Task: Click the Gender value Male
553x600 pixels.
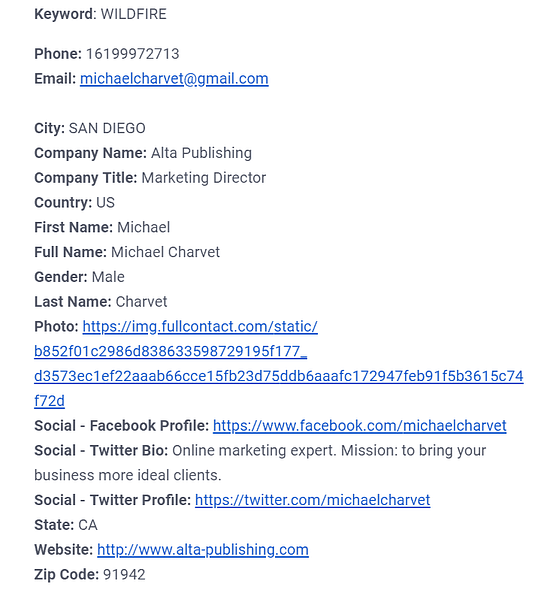Action: click(x=108, y=277)
